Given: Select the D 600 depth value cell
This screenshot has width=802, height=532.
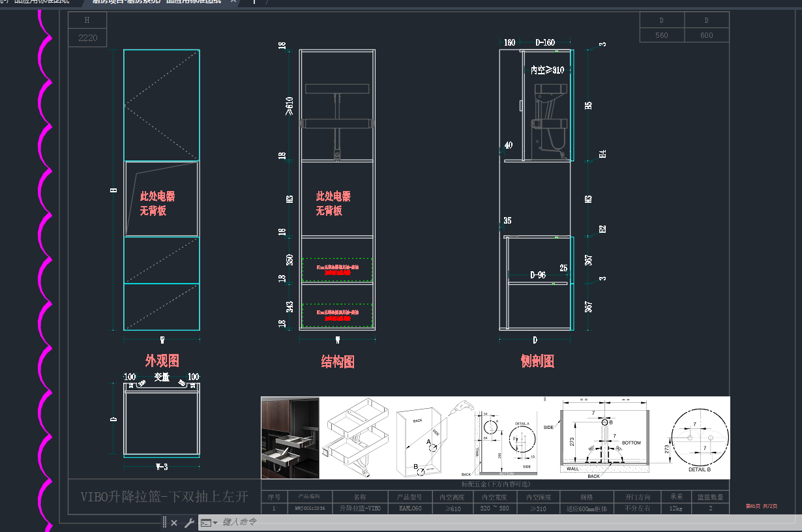Looking at the screenshot, I should (x=707, y=35).
